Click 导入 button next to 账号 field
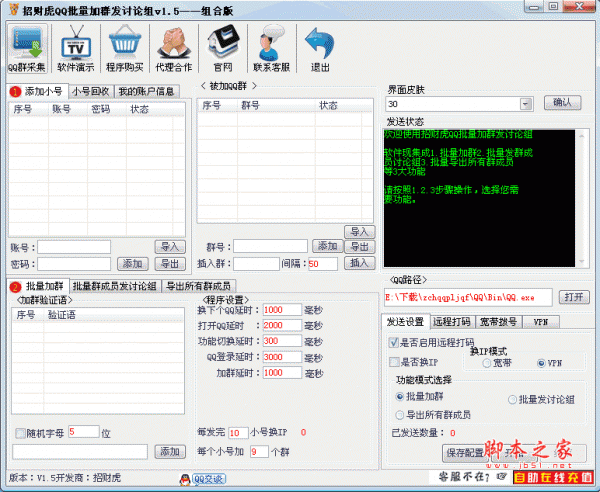 pyautogui.click(x=170, y=247)
